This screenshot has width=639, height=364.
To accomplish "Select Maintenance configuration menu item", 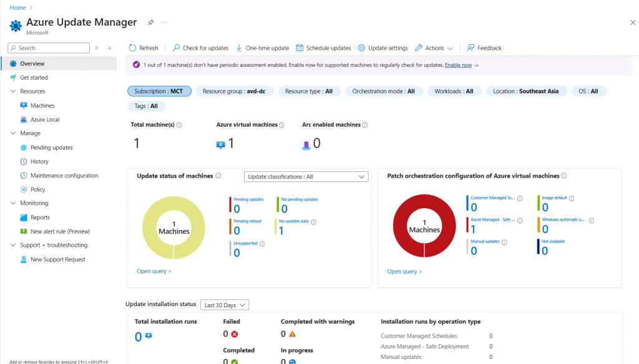I will click(64, 176).
